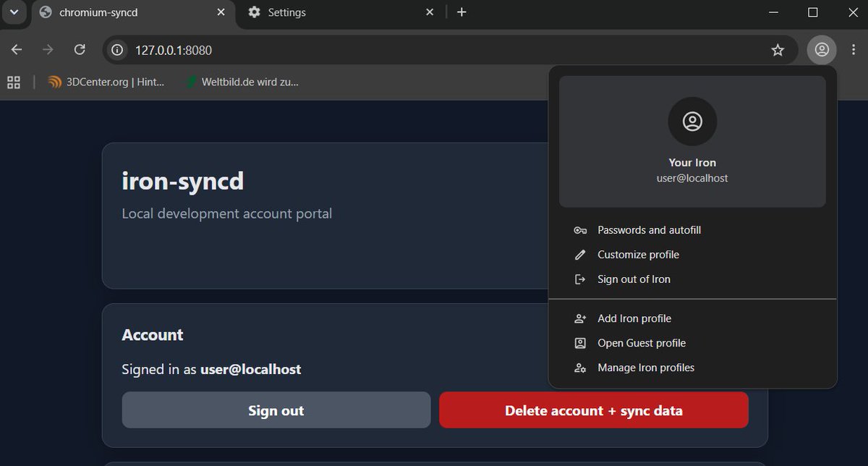Select Customize profile

pos(692,255)
